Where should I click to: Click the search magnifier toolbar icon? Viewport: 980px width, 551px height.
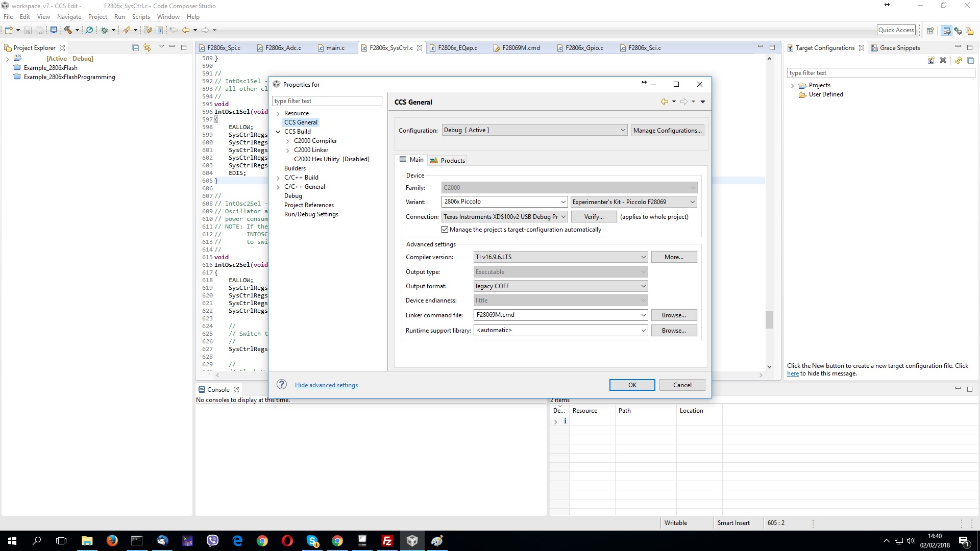click(x=89, y=30)
